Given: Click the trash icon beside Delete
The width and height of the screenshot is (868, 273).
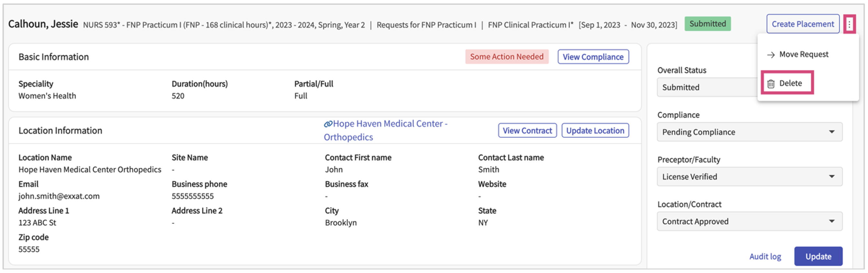Looking at the screenshot, I should (771, 83).
